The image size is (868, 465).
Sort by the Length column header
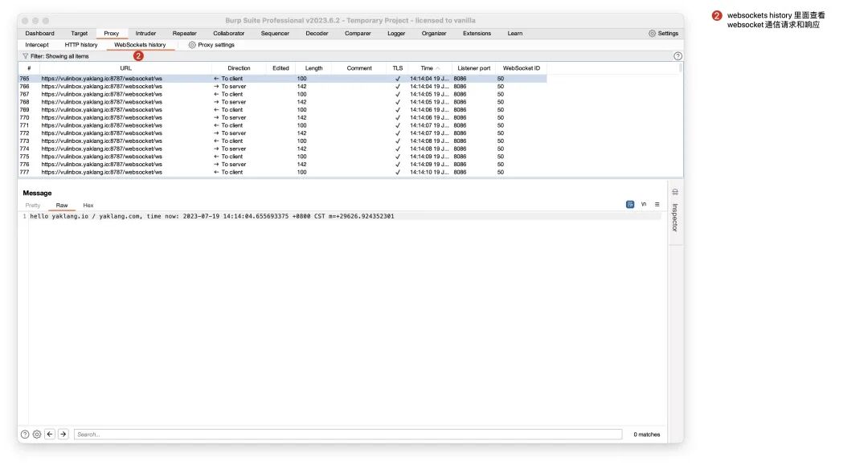313,68
